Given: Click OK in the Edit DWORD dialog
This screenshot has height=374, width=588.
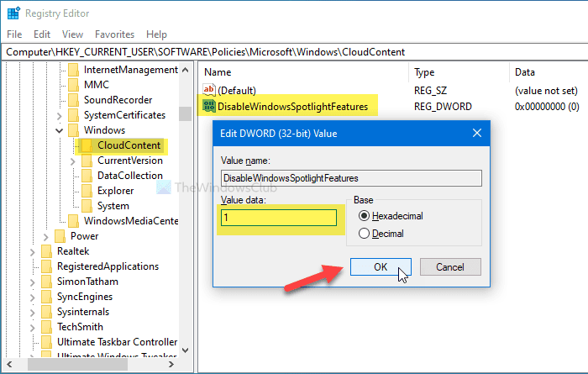Looking at the screenshot, I should (381, 266).
